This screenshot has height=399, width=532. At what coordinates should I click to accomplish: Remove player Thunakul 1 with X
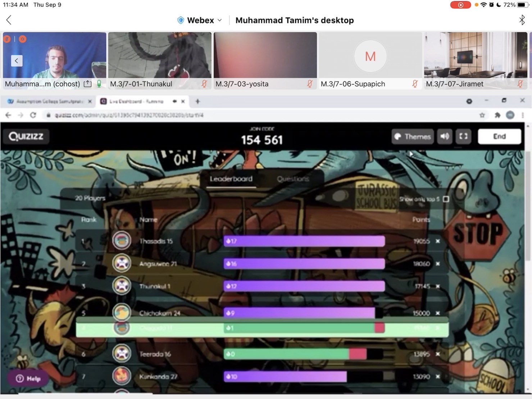coord(438,286)
